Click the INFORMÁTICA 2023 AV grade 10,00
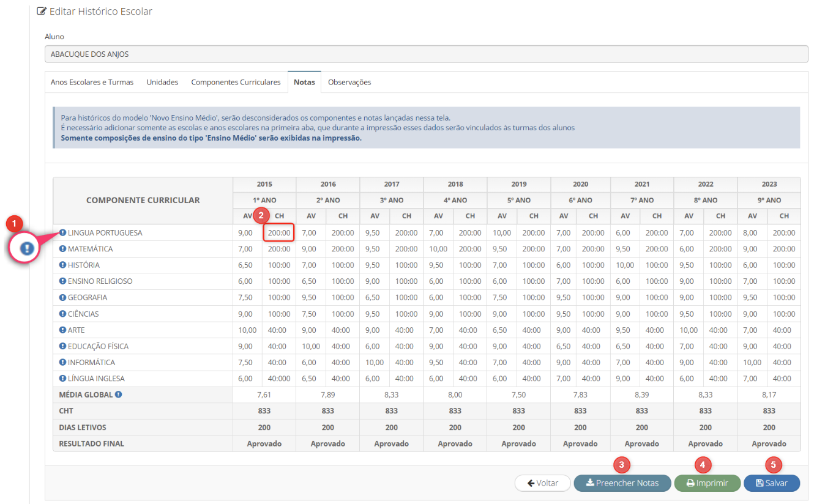The width and height of the screenshot is (814, 504). click(752, 363)
